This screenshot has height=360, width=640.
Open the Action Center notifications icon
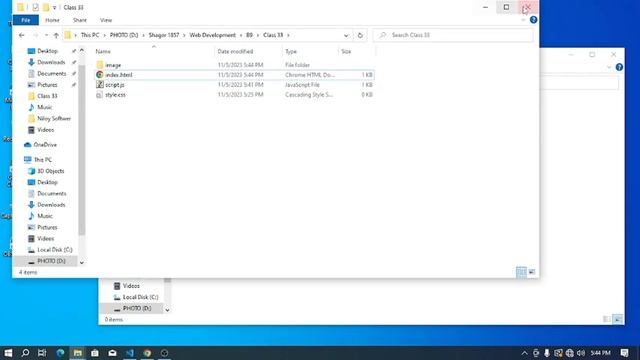pos(624,353)
